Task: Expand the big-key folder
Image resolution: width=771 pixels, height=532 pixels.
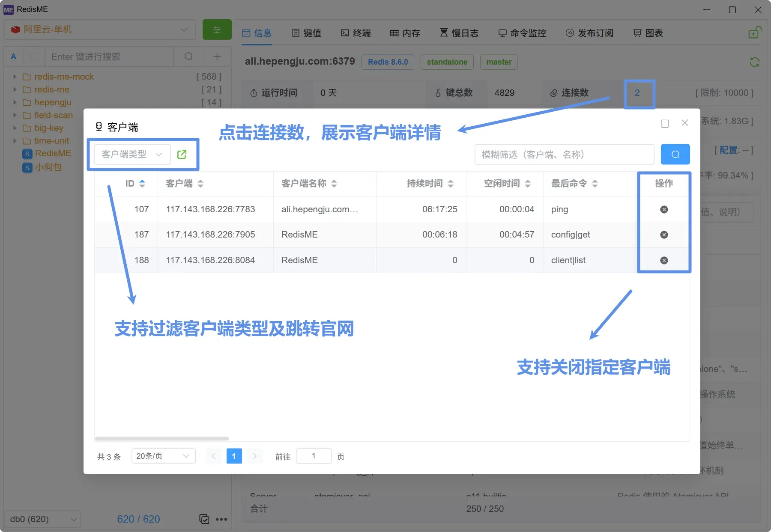Action: click(x=15, y=128)
